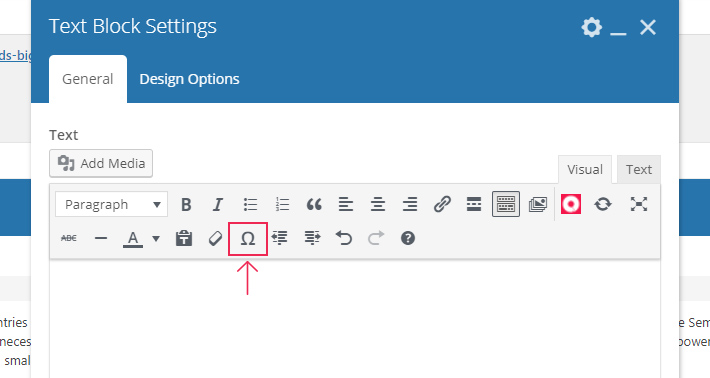Toggle distraction-free fullscreen mode

(638, 204)
